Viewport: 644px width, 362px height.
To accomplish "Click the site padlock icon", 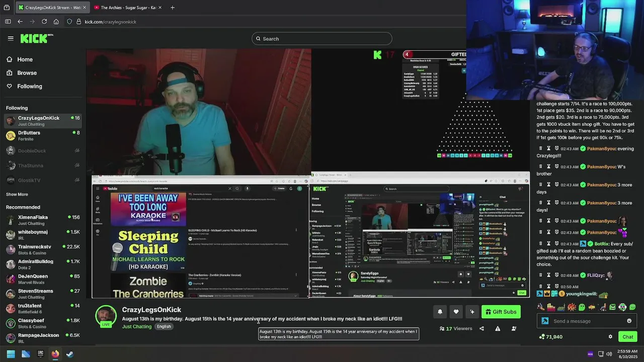I will click(78, 22).
